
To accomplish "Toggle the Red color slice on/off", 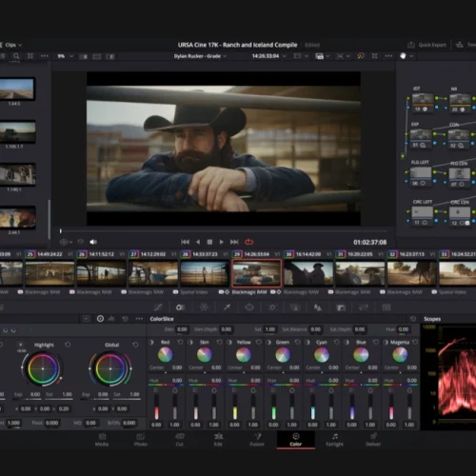I will [151, 342].
